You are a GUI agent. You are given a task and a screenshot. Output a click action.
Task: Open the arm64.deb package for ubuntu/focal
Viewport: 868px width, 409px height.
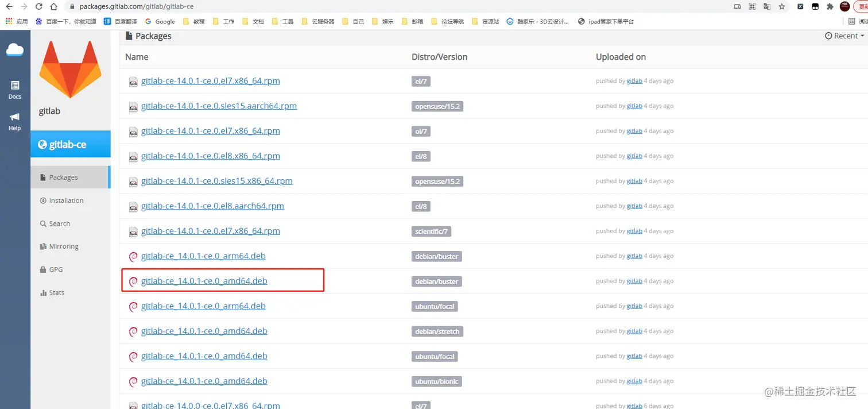(203, 306)
